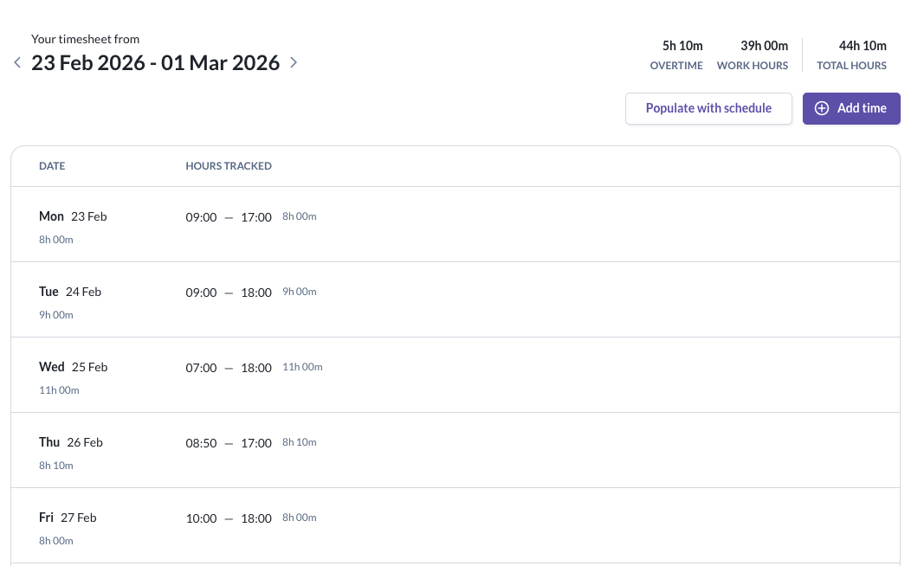Viewport: 924px width, 566px height.
Task: Edit the 10:00 start time on Friday
Action: tap(202, 519)
